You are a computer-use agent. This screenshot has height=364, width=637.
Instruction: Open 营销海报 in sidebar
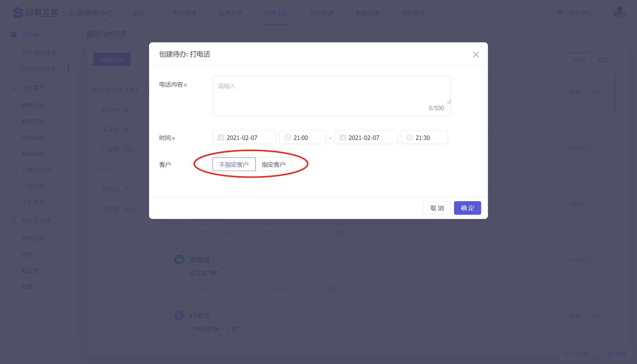point(33,137)
